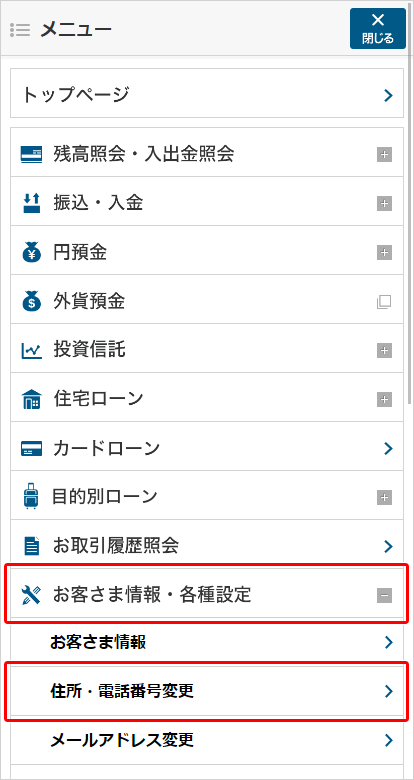Expand 残高照会・入出金照会 with its plus button
Image resolution: width=414 pixels, height=780 pixels.
click(x=384, y=155)
